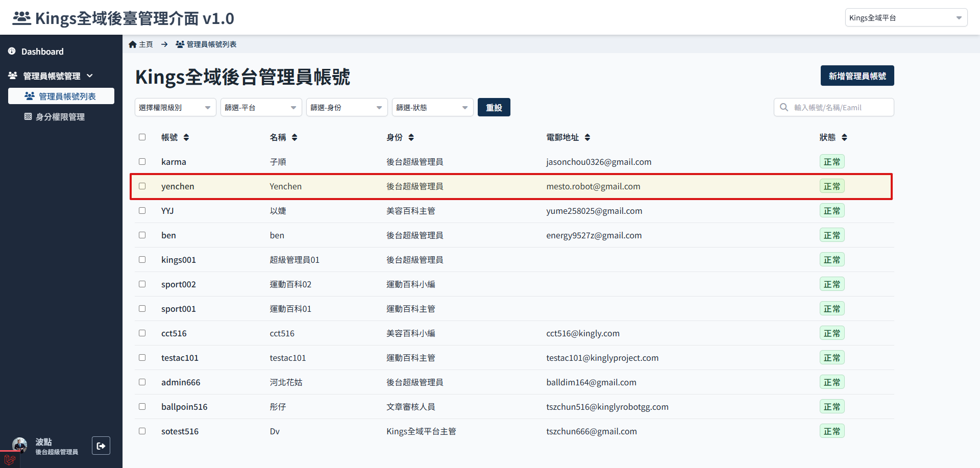Image resolution: width=980 pixels, height=468 pixels.
Task: Click the 正常 status badge for sotest516
Action: (832, 431)
